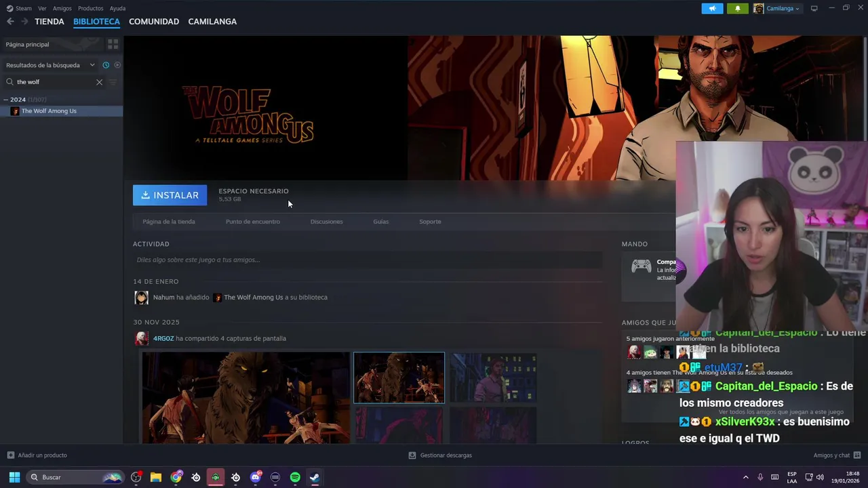Click the system tray microphone icon

760,477
